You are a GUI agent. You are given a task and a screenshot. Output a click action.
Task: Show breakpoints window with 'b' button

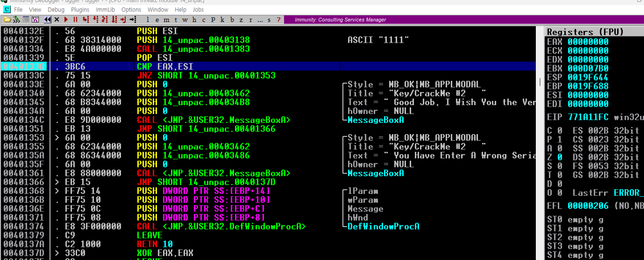232,20
